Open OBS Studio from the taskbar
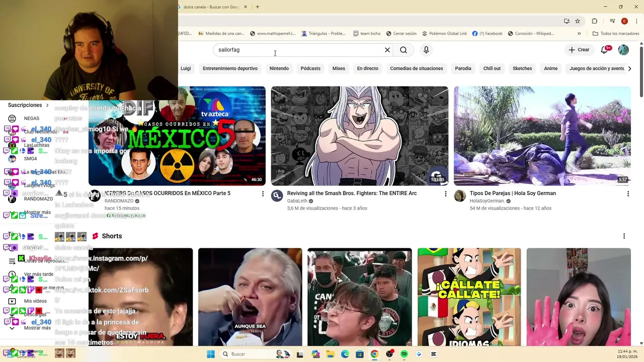The image size is (644, 362). [x=389, y=354]
